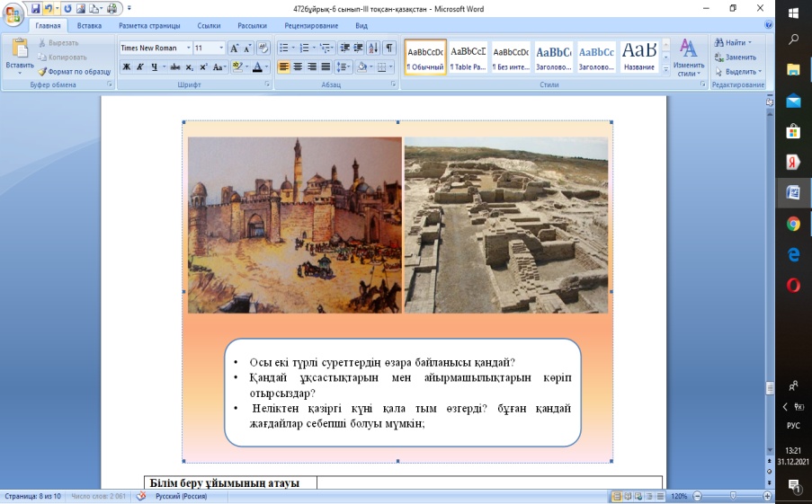Open the Microsoft Office round button
The height and width of the screenshot is (504, 812).
(x=13, y=16)
